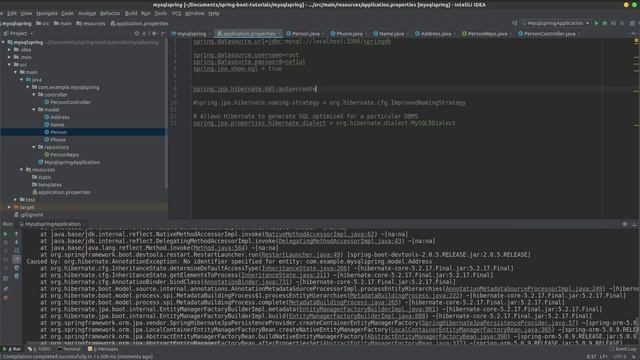
Task: Select the static folder in resources
Action: tap(42, 177)
